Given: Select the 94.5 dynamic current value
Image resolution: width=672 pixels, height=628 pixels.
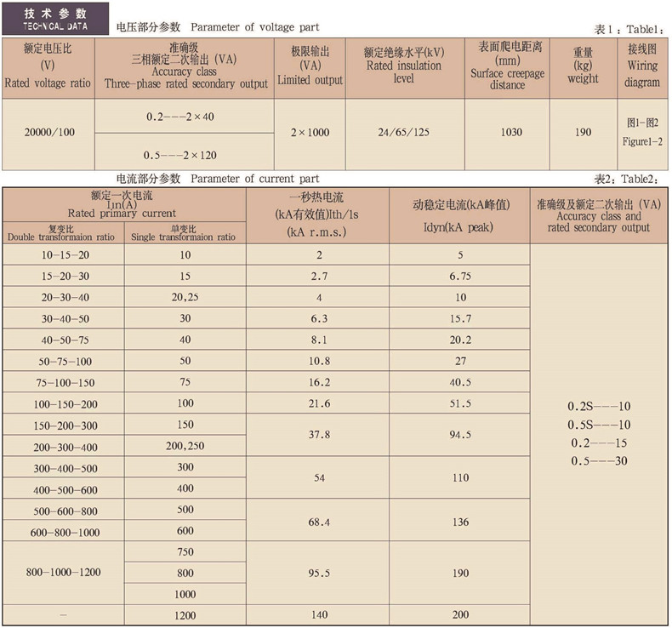Looking at the screenshot, I should tap(460, 435).
